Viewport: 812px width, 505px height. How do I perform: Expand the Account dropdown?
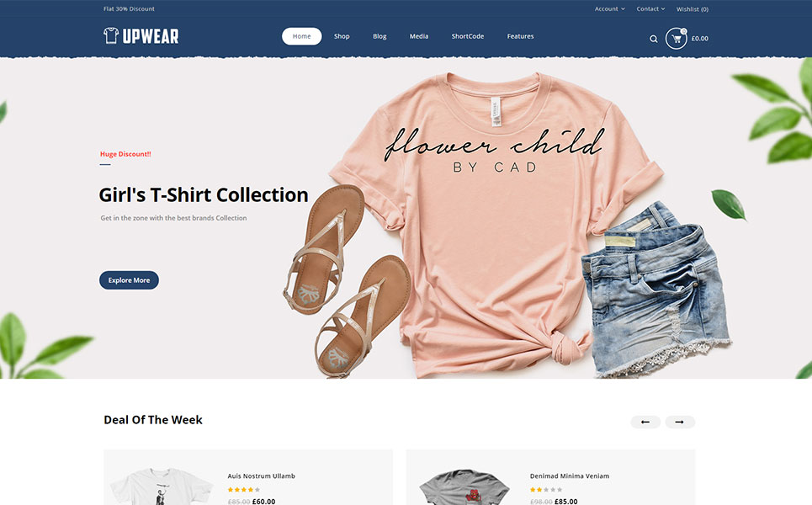coord(609,8)
